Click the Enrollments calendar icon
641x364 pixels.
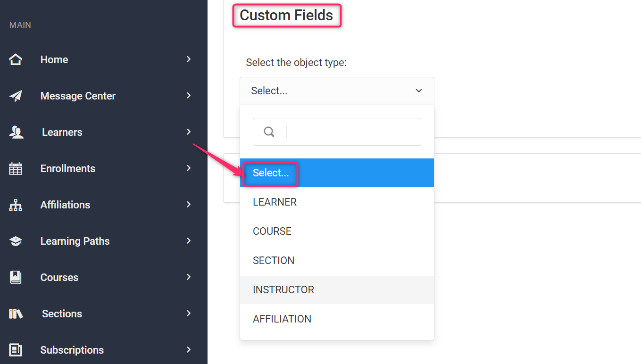(16, 169)
